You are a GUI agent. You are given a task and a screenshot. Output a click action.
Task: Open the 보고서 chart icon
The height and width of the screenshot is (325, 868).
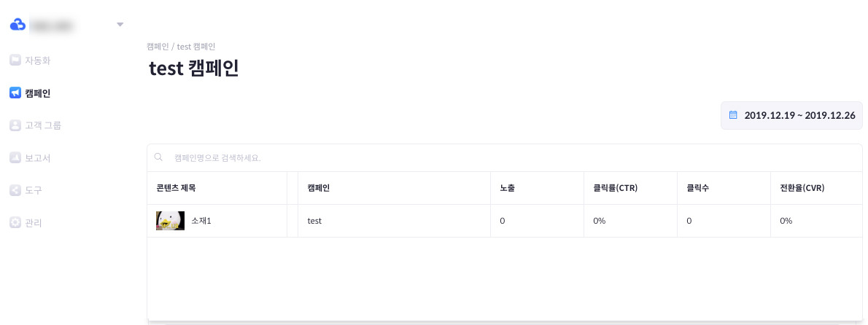click(15, 157)
